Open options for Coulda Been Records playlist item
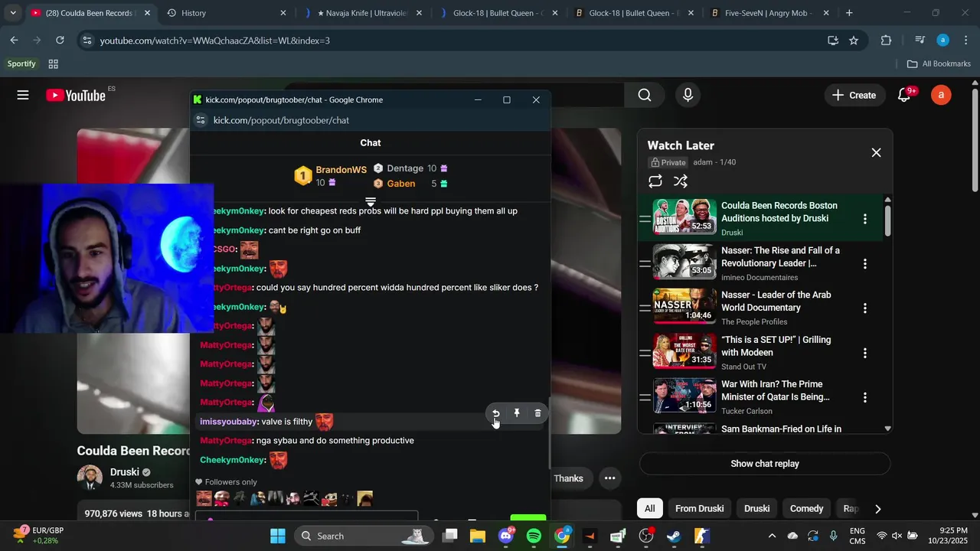The height and width of the screenshot is (551, 980). (x=865, y=219)
